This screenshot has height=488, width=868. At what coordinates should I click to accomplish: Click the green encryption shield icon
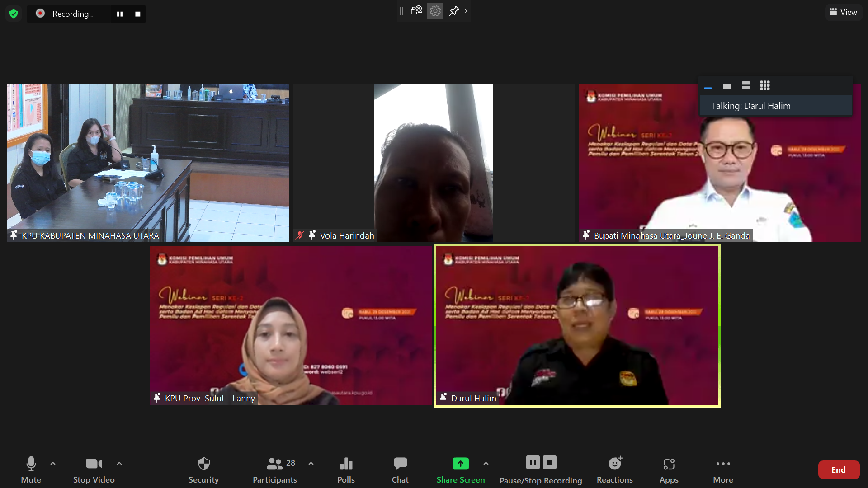pyautogui.click(x=14, y=14)
